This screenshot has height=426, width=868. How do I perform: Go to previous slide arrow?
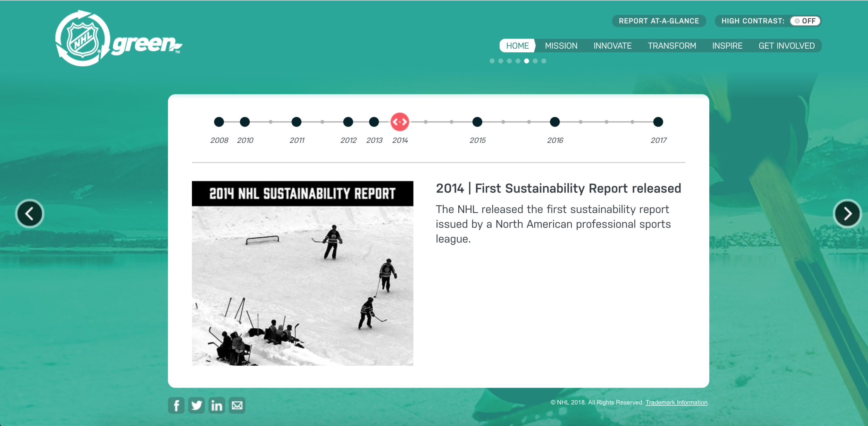pos(30,213)
